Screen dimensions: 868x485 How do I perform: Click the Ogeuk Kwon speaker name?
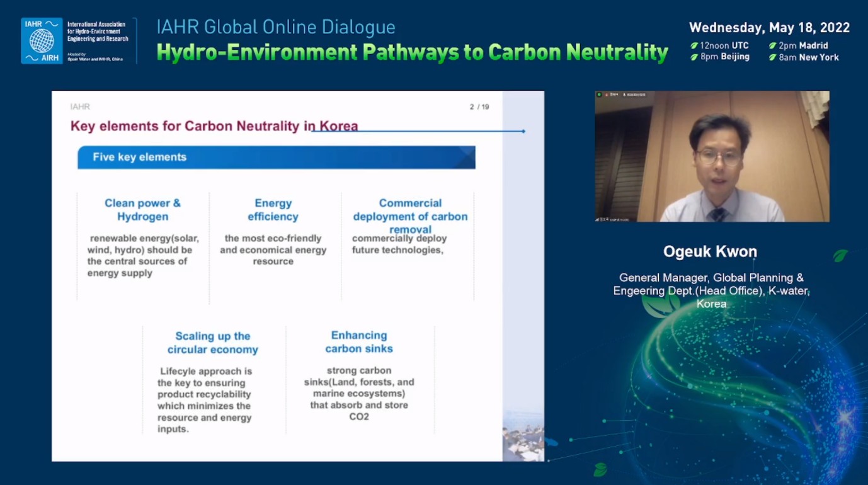(x=710, y=252)
